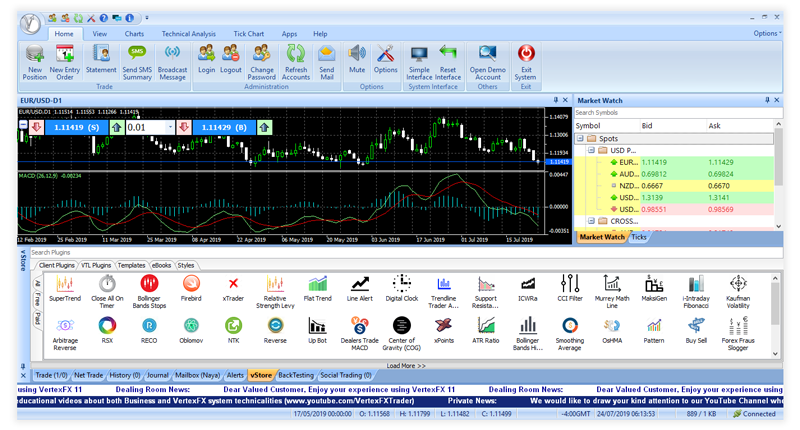Open Send Mail
The height and width of the screenshot is (430, 800).
point(327,62)
